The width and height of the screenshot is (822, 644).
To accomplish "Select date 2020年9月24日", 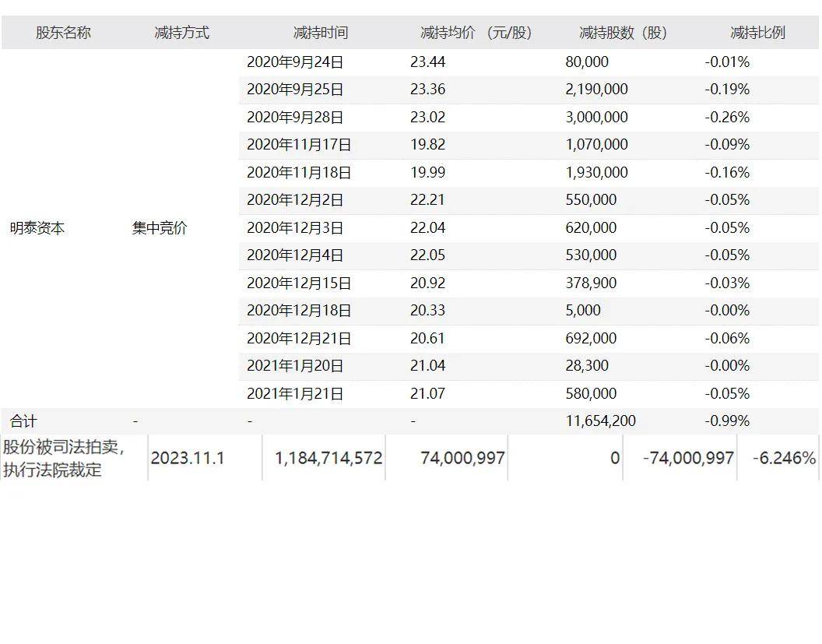I will (x=295, y=62).
